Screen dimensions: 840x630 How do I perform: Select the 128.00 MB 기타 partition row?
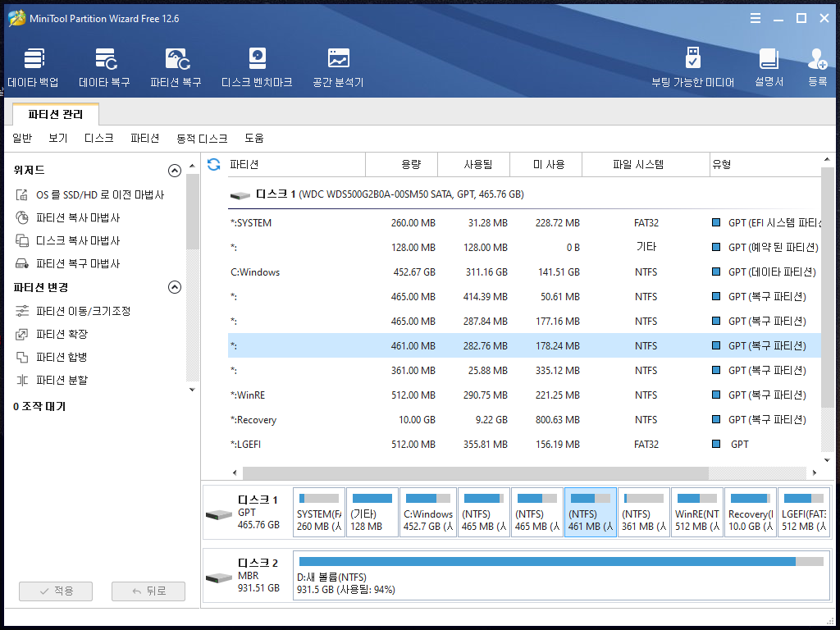524,248
